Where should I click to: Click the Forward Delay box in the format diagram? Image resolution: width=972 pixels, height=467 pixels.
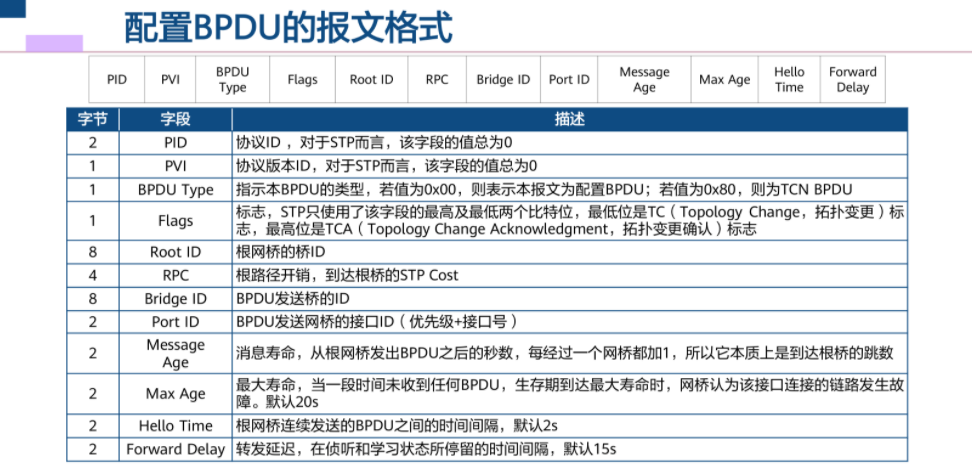click(853, 79)
